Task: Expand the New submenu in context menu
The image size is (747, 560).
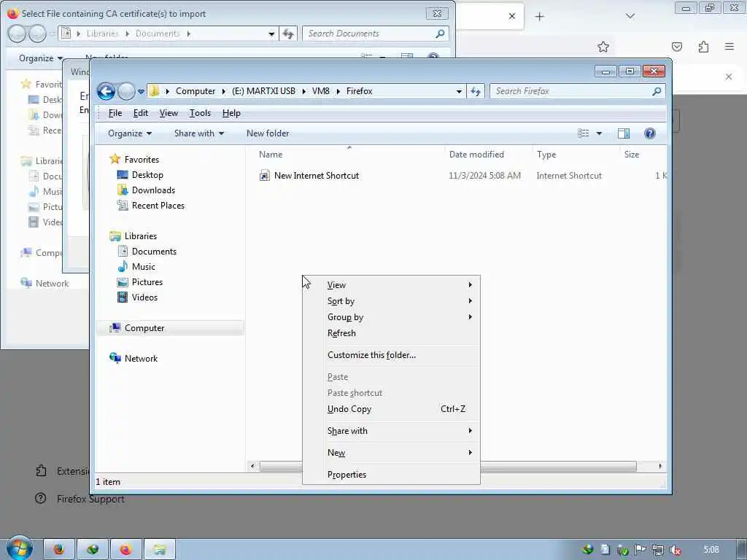Action: pyautogui.click(x=391, y=453)
